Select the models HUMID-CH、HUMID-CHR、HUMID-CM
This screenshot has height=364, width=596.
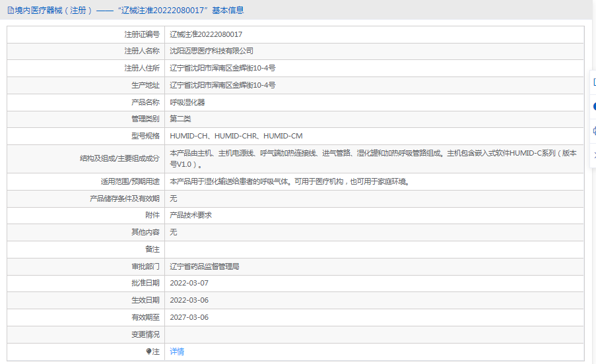pos(236,136)
